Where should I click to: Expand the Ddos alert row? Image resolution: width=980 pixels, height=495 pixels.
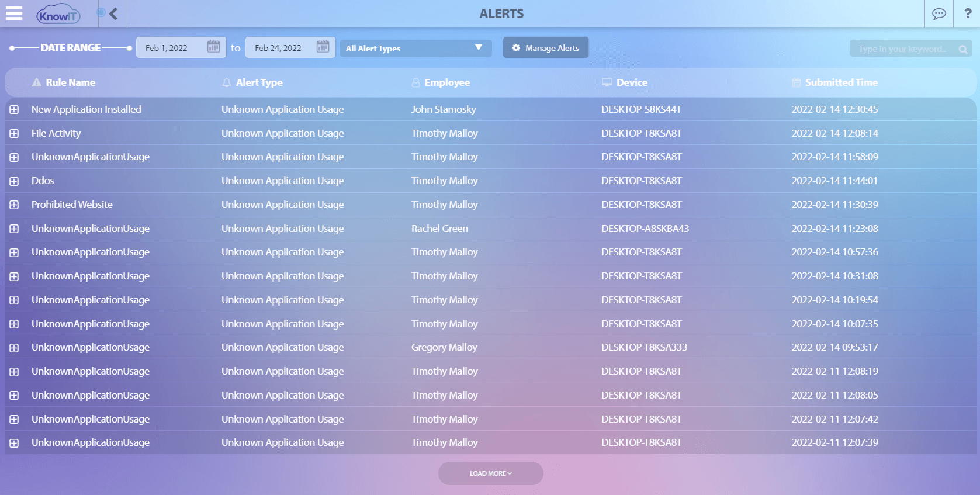(14, 181)
